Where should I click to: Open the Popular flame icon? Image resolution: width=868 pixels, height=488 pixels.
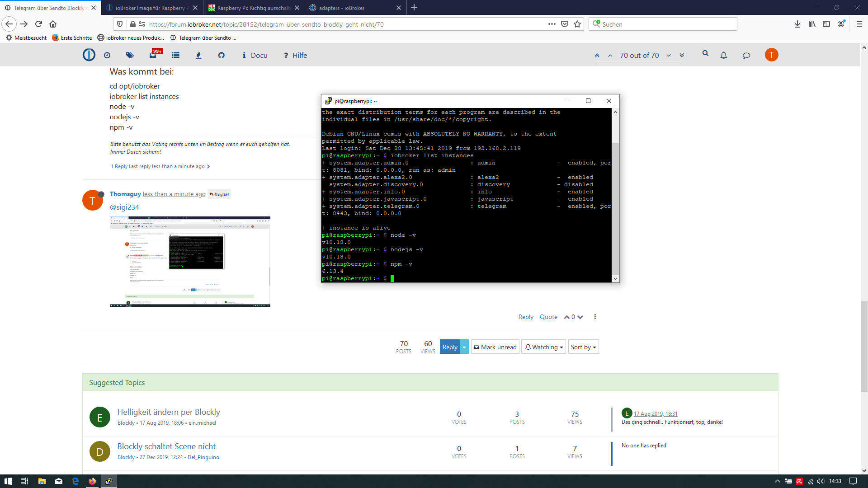pos(198,55)
